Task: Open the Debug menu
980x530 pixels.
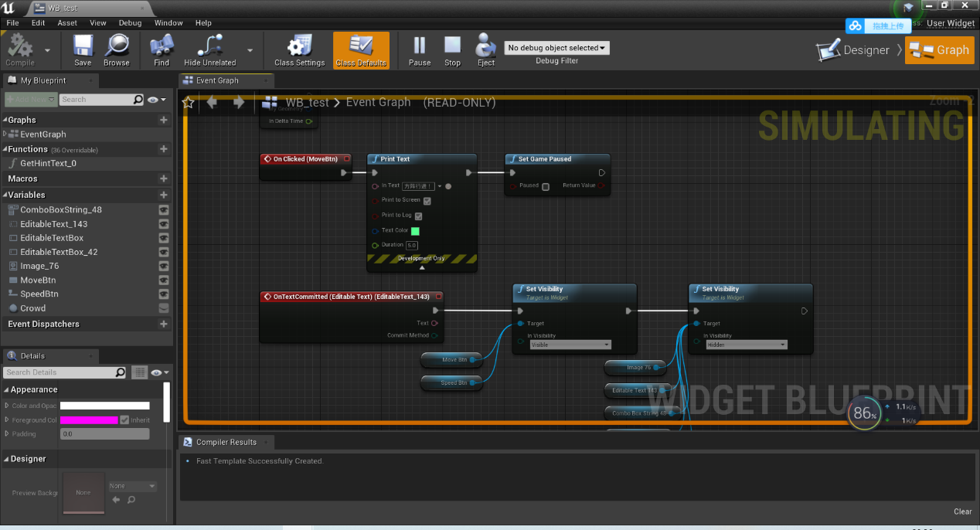Action: [x=130, y=23]
